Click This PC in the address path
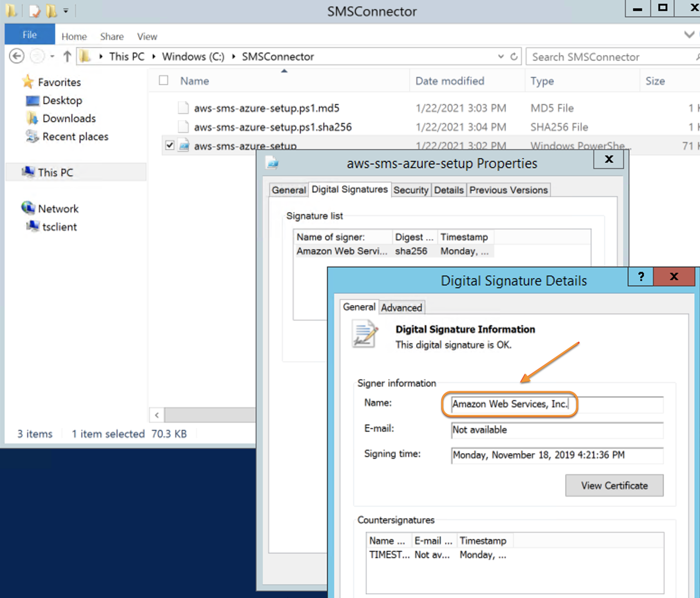The width and height of the screenshot is (700, 598). click(127, 56)
